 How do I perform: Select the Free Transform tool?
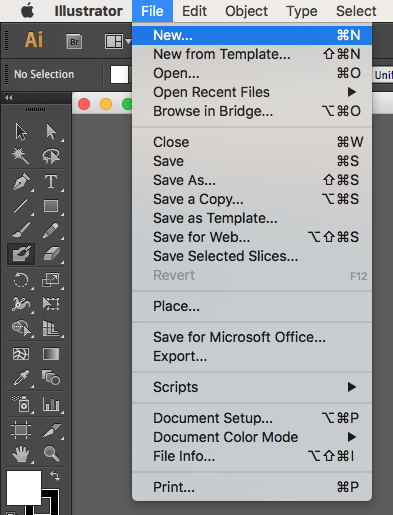51,304
